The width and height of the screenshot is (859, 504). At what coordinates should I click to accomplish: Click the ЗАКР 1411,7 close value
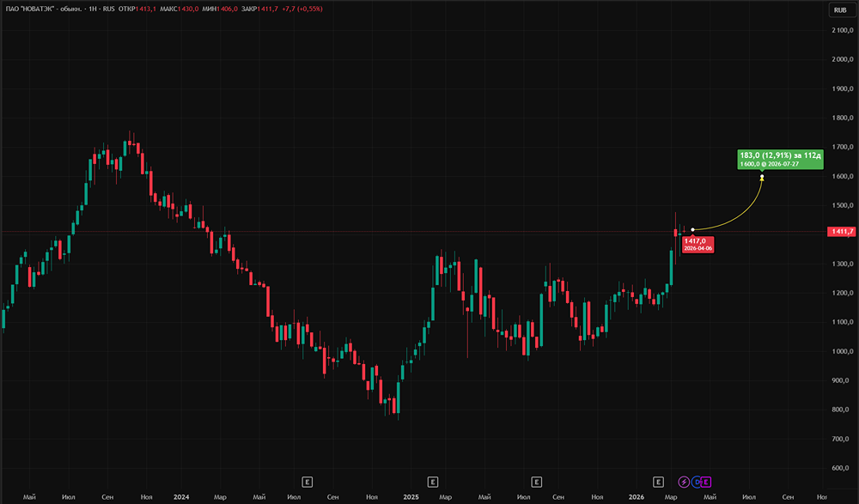[259, 9]
